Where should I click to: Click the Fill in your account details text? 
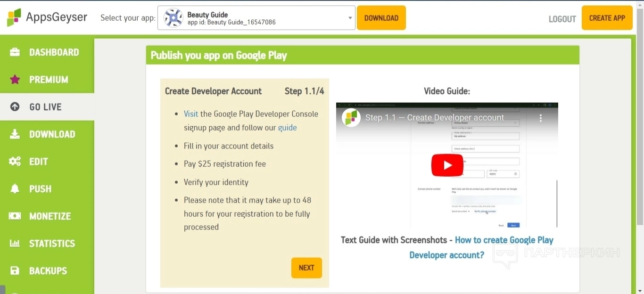229,146
